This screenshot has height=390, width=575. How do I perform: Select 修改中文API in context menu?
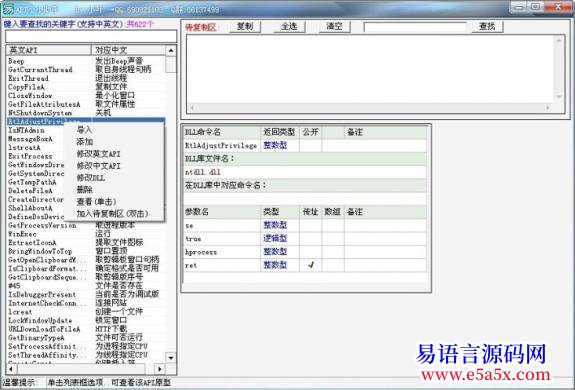(x=98, y=166)
